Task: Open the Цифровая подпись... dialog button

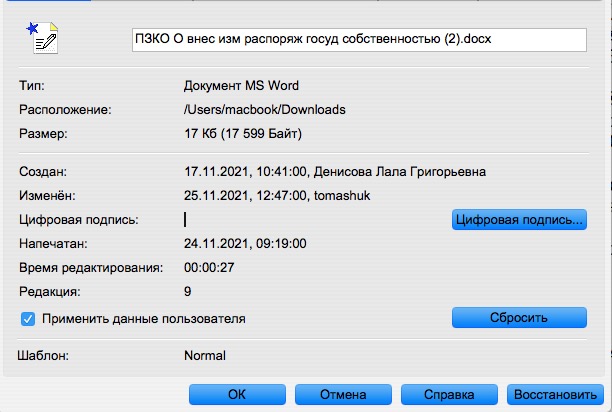Action: 519,220
